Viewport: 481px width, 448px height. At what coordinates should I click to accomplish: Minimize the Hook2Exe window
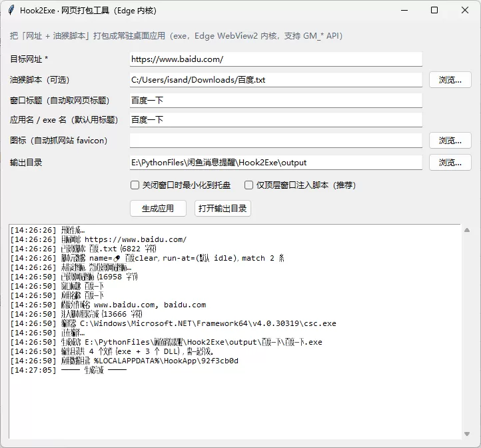click(x=404, y=10)
